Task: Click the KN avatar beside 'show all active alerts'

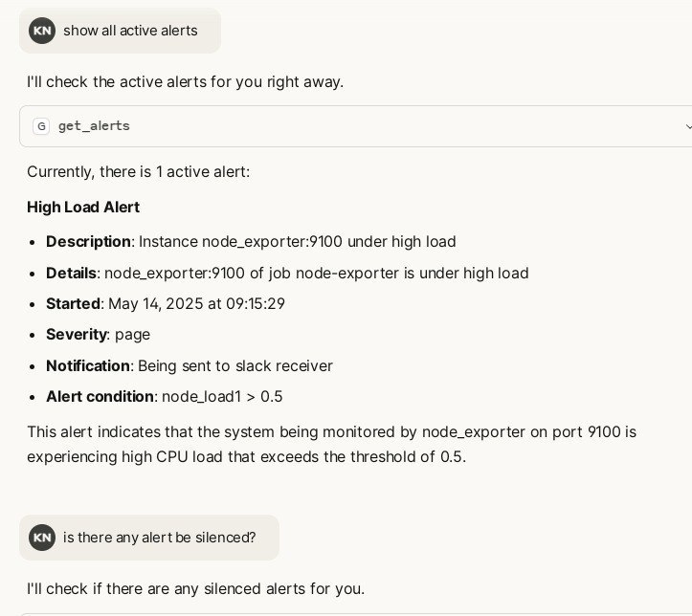Action: pos(42,31)
